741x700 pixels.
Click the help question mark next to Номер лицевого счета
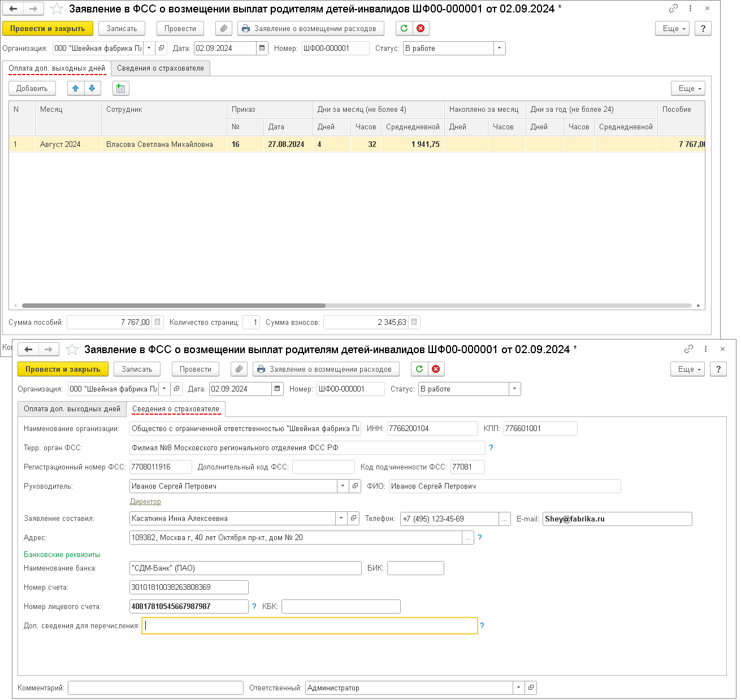pyautogui.click(x=254, y=606)
